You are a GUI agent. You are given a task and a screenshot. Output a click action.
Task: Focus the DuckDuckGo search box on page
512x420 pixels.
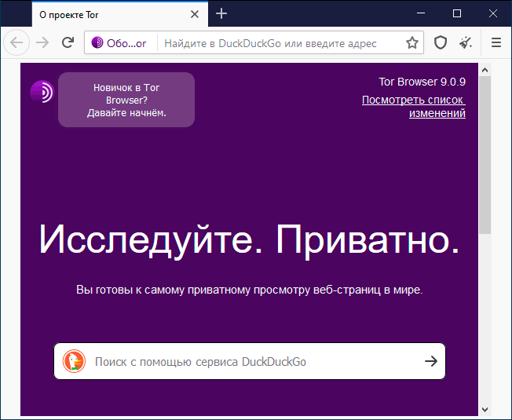(x=250, y=361)
